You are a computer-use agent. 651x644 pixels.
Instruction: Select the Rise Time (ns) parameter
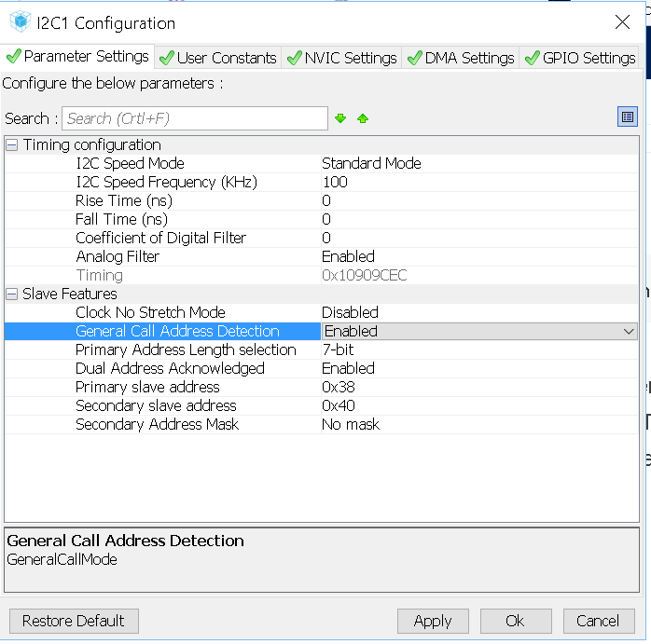pyautogui.click(x=124, y=200)
